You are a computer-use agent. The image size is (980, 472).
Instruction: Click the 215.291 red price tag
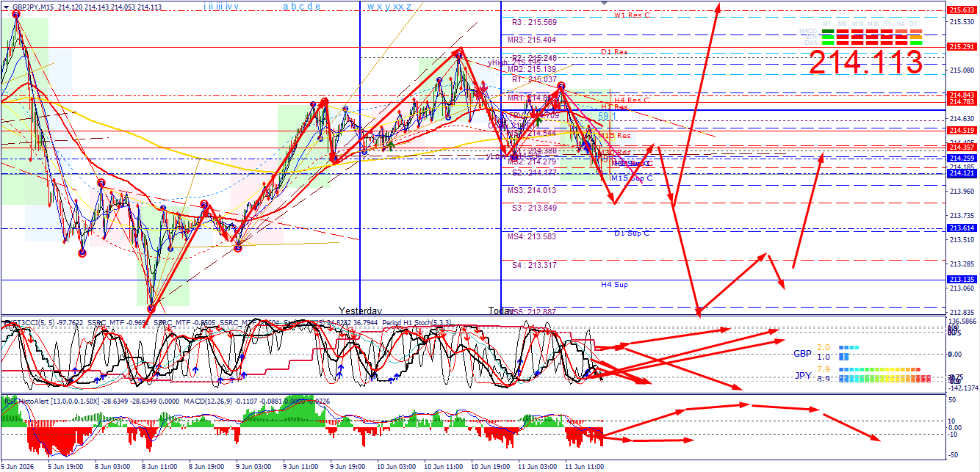coord(962,46)
